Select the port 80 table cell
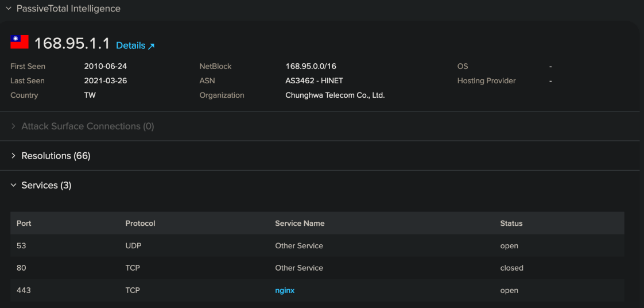Screen dimensions: 644x308 click(x=21, y=268)
